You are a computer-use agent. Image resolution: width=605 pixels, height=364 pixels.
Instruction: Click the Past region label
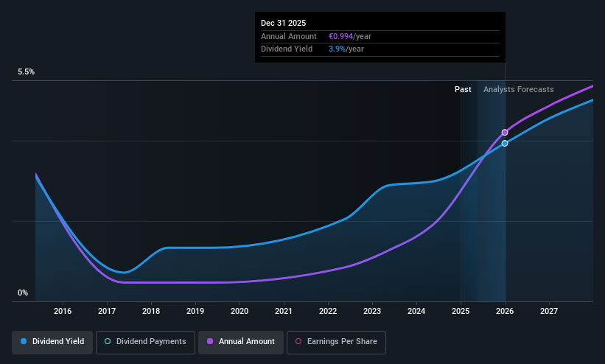click(463, 90)
